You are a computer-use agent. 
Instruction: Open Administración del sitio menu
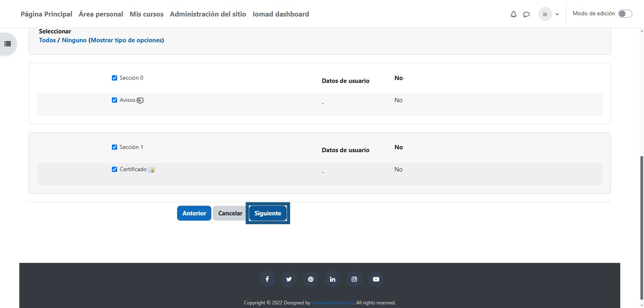point(208,14)
